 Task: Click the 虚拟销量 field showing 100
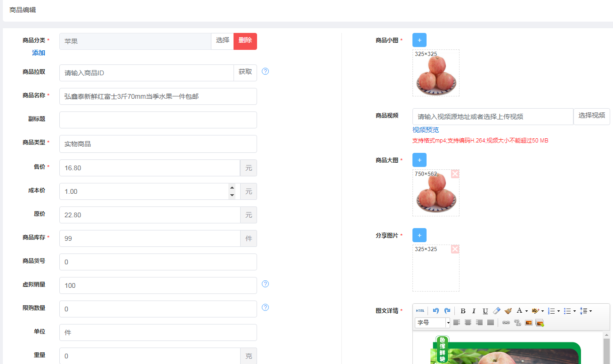[158, 285]
